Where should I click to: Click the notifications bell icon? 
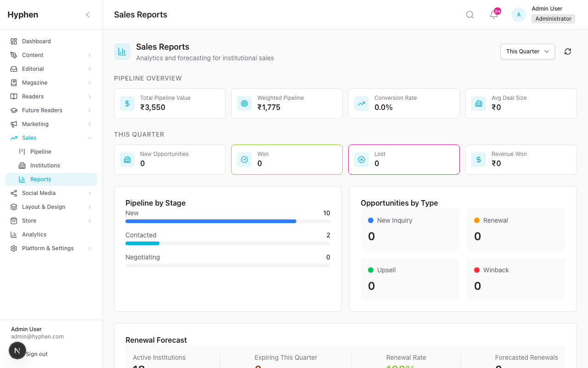pyautogui.click(x=493, y=14)
